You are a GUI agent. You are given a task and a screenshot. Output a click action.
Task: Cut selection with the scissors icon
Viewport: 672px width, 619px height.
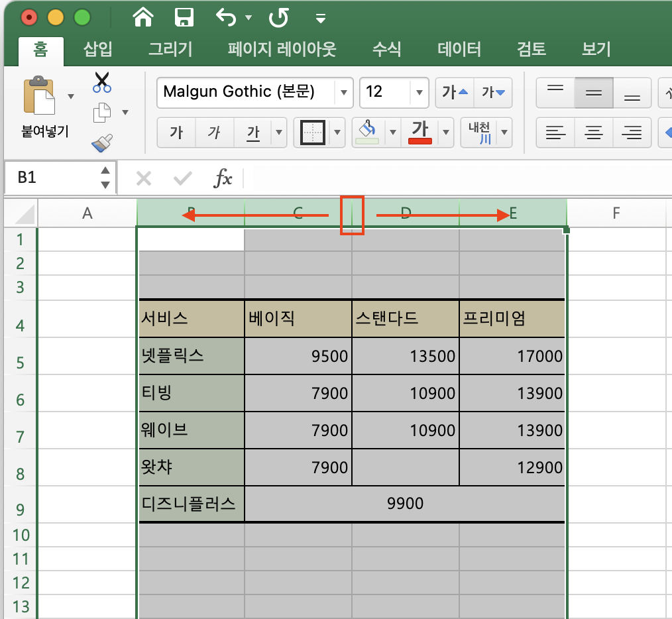(x=102, y=82)
